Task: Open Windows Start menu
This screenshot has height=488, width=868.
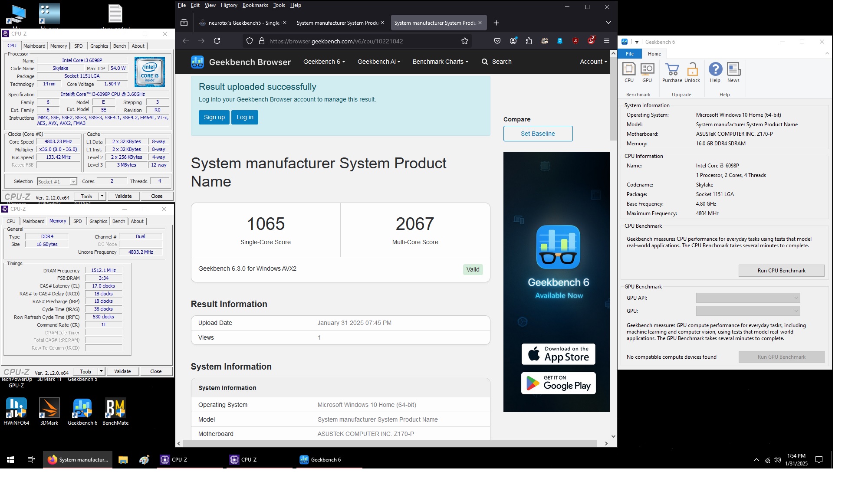Action: click(x=10, y=460)
